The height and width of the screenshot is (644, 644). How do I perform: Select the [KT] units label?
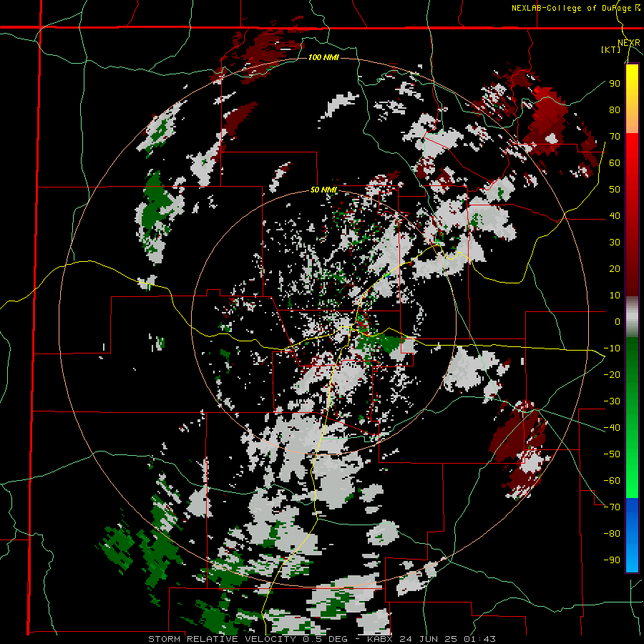[611, 49]
